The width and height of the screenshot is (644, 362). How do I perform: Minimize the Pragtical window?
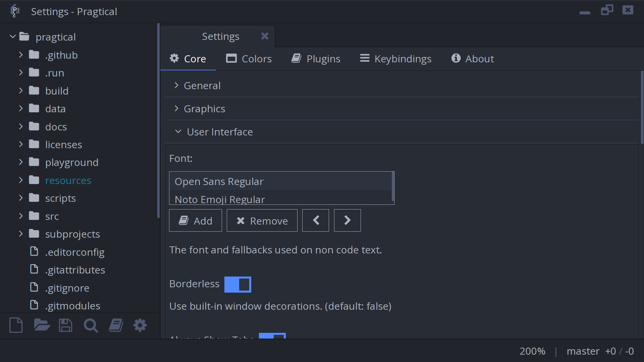click(585, 13)
